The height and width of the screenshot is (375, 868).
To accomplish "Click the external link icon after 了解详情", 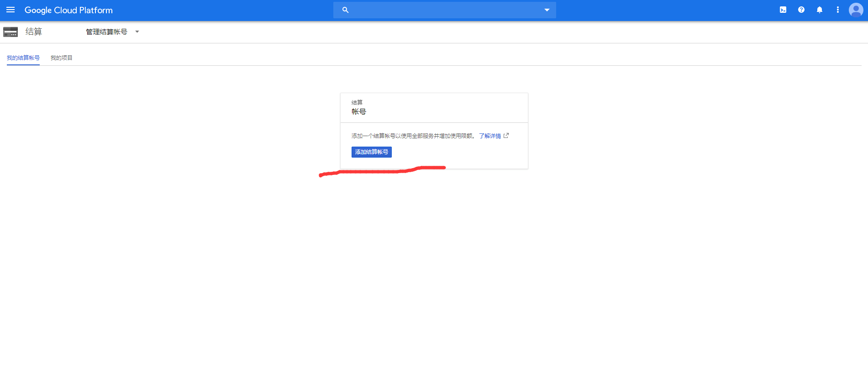I will [506, 136].
